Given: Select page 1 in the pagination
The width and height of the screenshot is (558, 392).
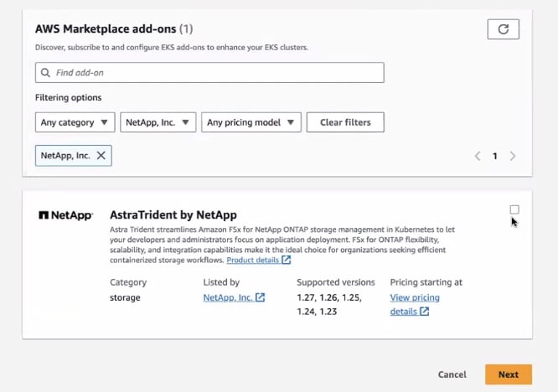Looking at the screenshot, I should tap(495, 156).
